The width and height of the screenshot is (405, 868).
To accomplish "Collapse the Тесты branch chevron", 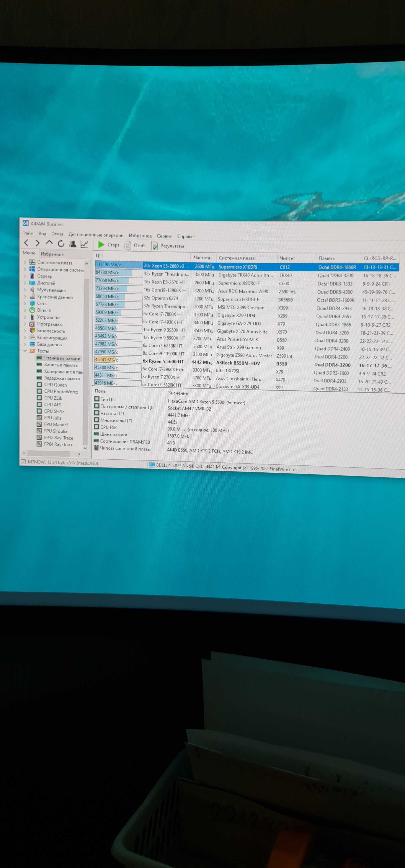I will point(25,351).
